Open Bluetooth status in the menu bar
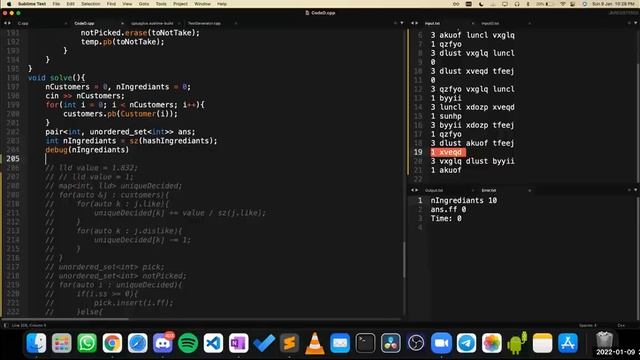This screenshot has width=640, height=360. (x=528, y=4)
